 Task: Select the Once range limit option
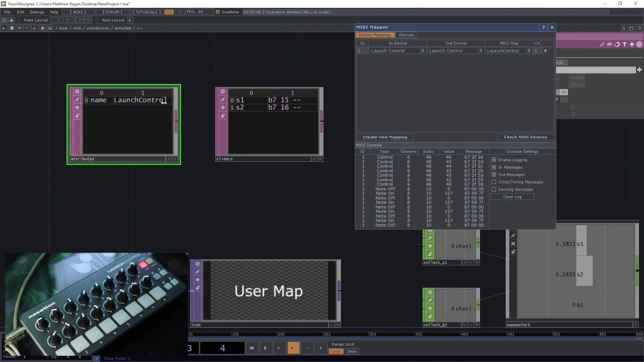[x=352, y=351]
